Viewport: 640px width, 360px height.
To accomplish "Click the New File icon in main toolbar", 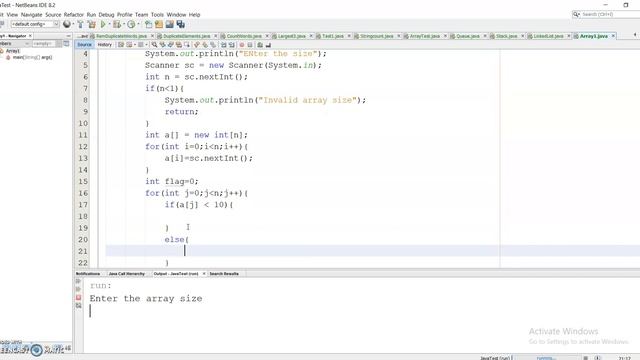I will coord(148,24).
